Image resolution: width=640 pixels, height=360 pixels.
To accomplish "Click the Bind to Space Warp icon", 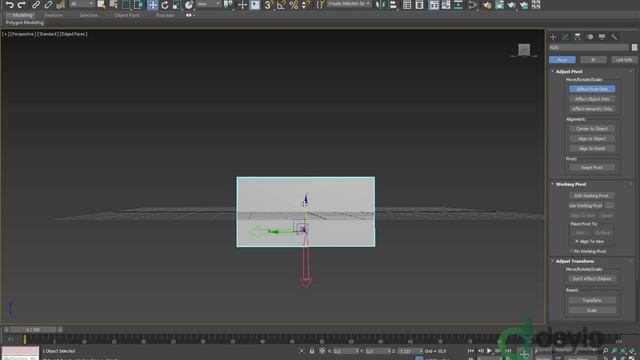I will pyautogui.click(x=60, y=4).
